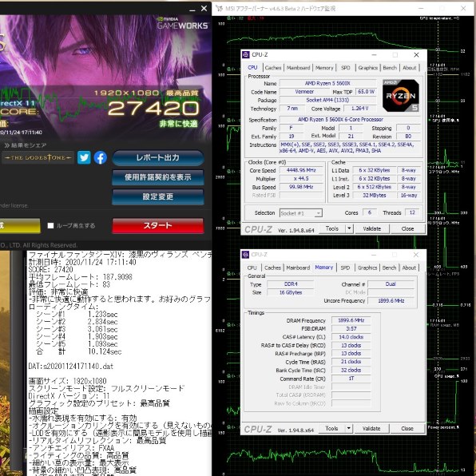Click the NVIDIA GameWorks logo
476x476 pixels.
click(182, 23)
